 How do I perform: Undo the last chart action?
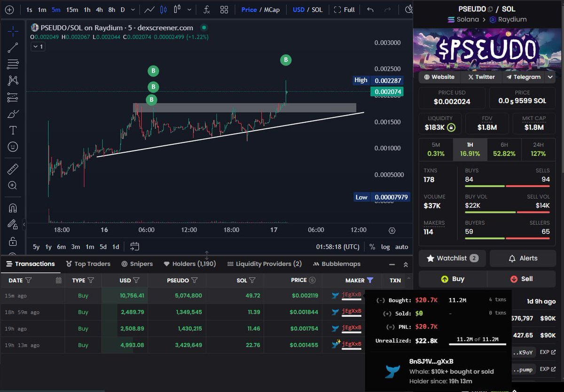coord(370,9)
